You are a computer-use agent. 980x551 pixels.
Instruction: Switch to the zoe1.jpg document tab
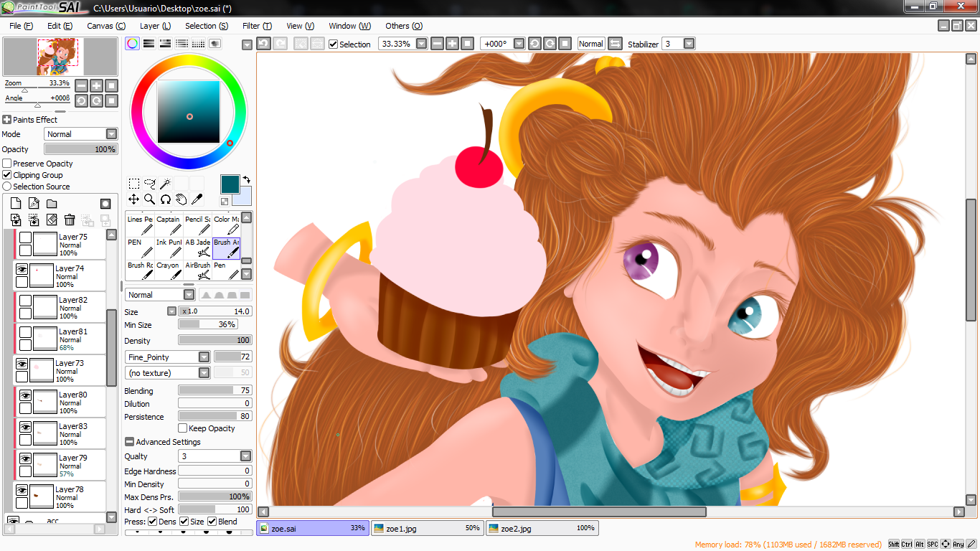click(x=427, y=528)
